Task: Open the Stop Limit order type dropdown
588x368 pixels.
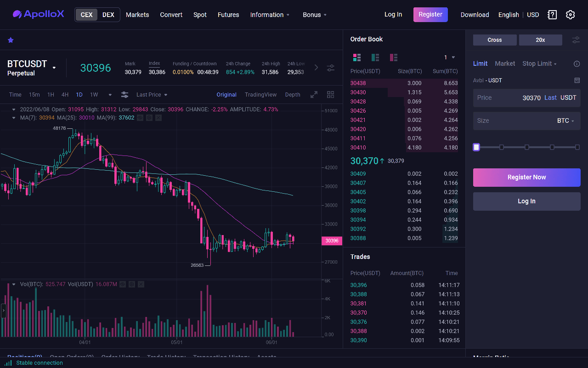Action: click(x=540, y=63)
